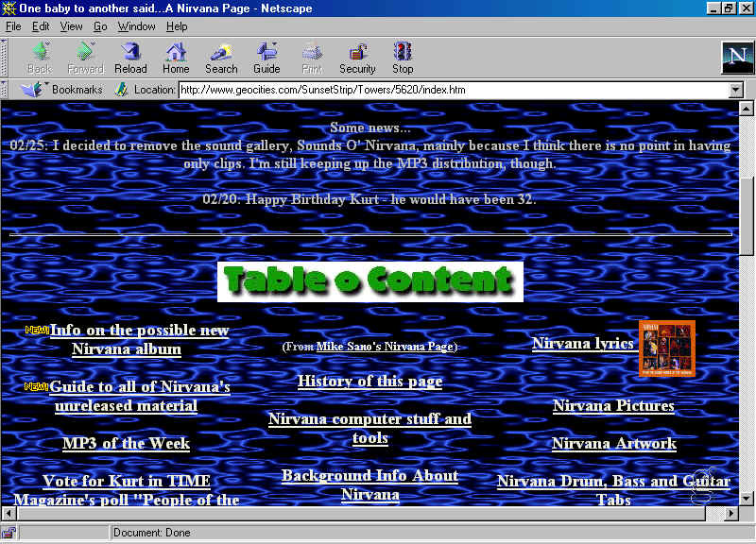
Task: Click the 'Some news...' heading text
Action: click(x=370, y=127)
